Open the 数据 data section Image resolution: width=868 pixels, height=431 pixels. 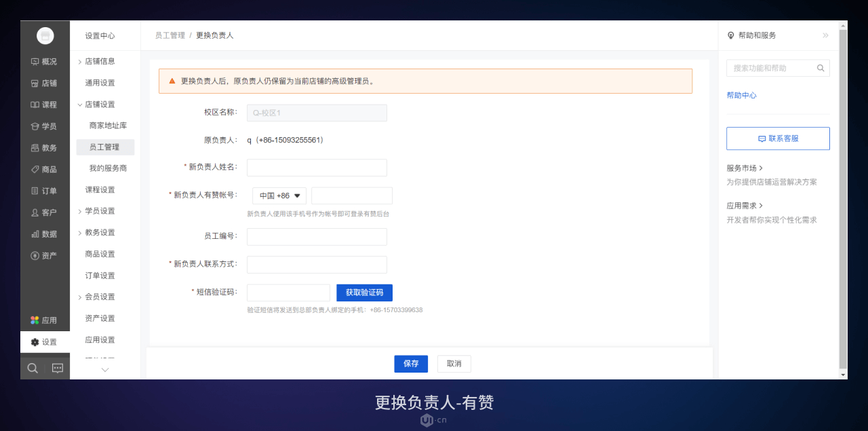point(45,234)
